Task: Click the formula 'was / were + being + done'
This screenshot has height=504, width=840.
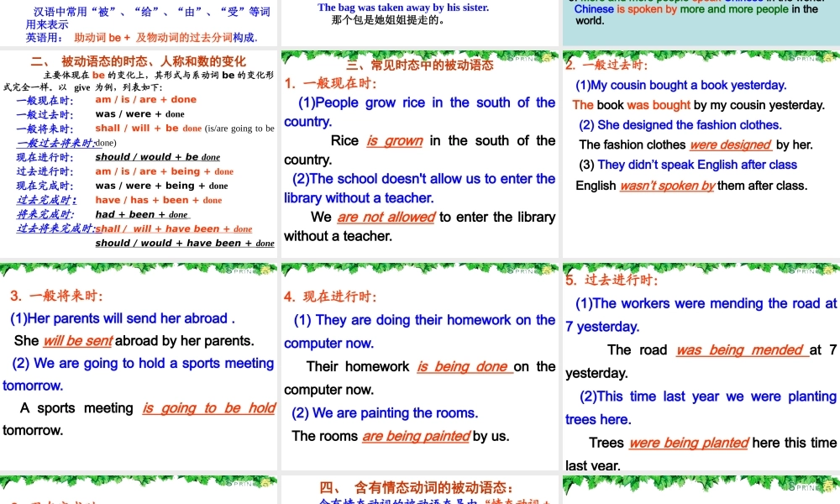Action: pyautogui.click(x=162, y=186)
